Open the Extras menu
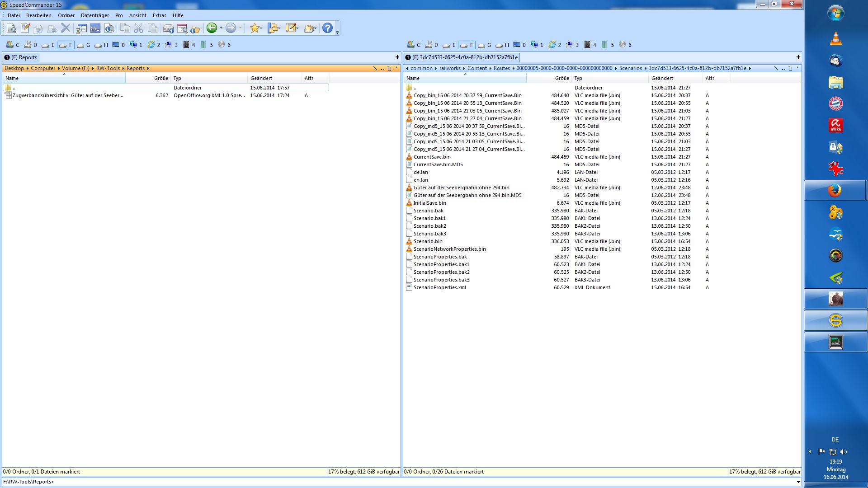This screenshot has width=868, height=488. tap(159, 15)
